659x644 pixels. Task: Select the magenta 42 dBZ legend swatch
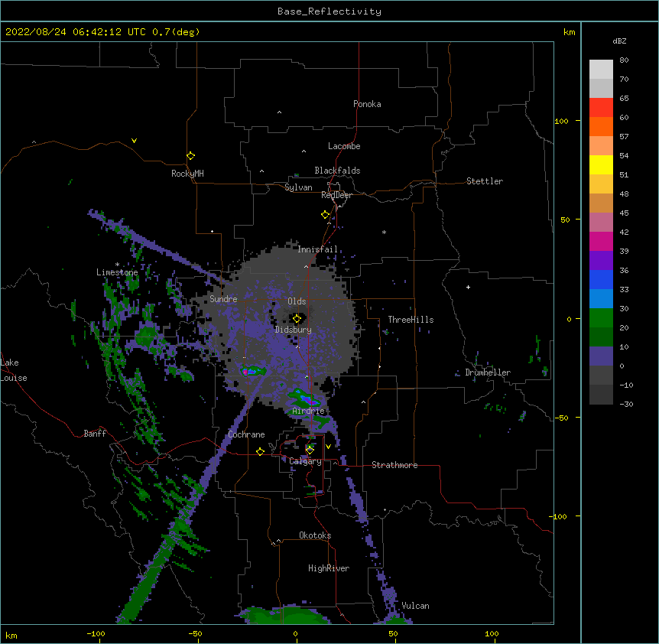(x=601, y=241)
